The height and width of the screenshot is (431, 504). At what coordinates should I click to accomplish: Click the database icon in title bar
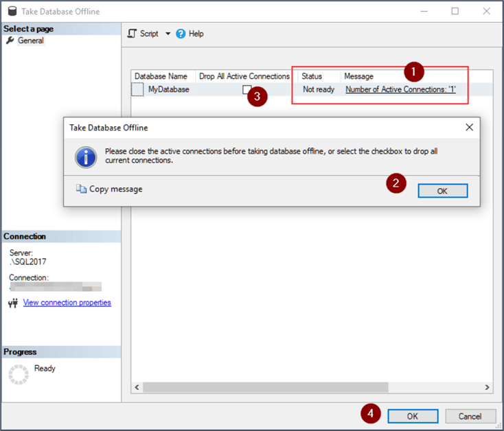(x=12, y=11)
